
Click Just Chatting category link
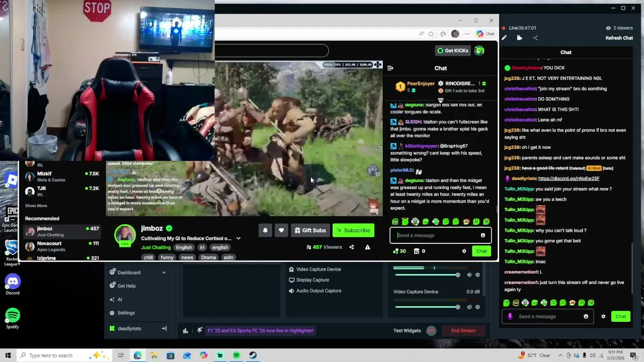click(x=155, y=247)
